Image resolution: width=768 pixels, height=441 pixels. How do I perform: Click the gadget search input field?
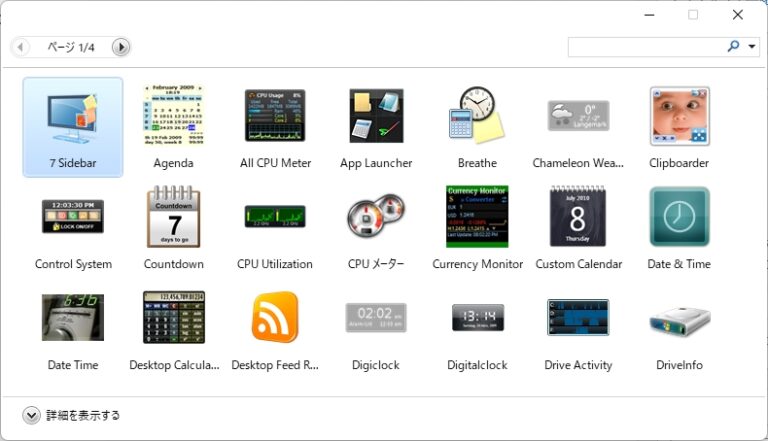[645, 47]
